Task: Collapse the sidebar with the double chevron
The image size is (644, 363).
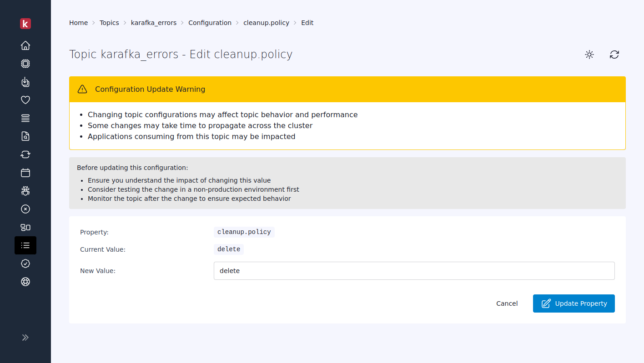Action: (25, 337)
